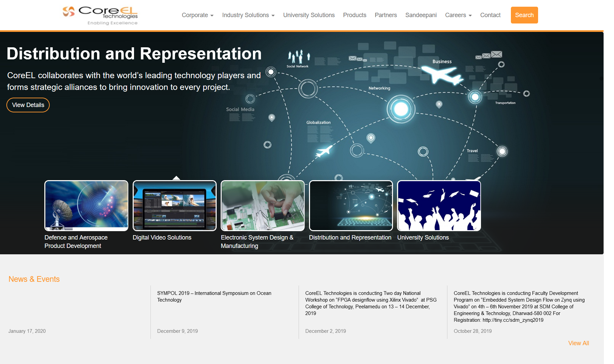
Task: Expand the Corporate dropdown menu
Action: click(198, 15)
